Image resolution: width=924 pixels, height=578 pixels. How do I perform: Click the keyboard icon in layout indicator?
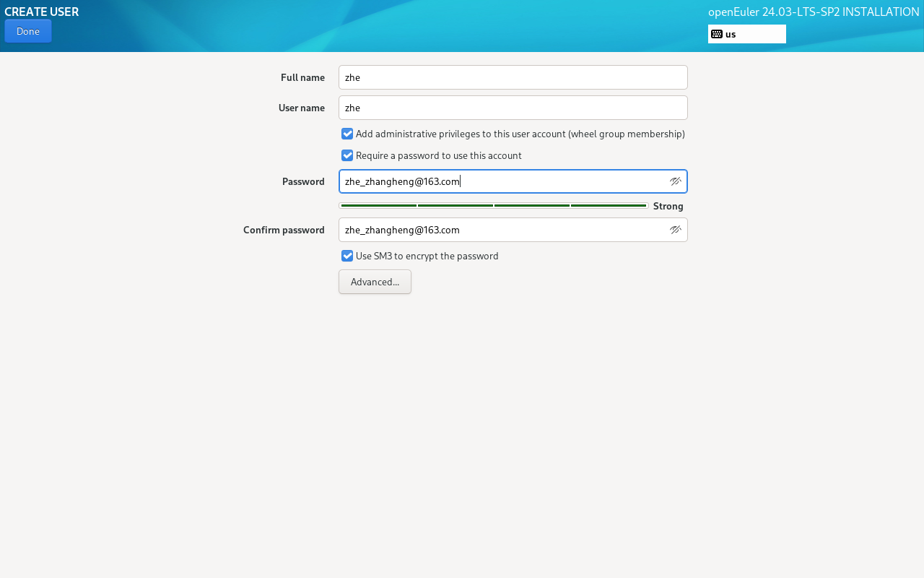[x=716, y=34]
